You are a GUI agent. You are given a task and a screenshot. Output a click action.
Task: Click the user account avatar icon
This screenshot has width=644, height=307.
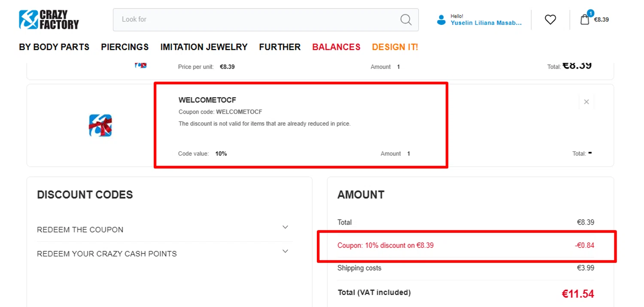pos(441,20)
